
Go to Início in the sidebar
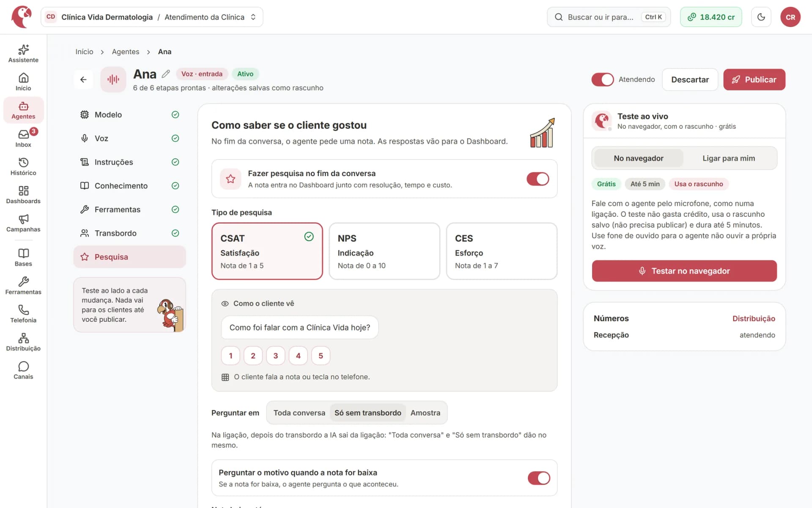coord(23,82)
